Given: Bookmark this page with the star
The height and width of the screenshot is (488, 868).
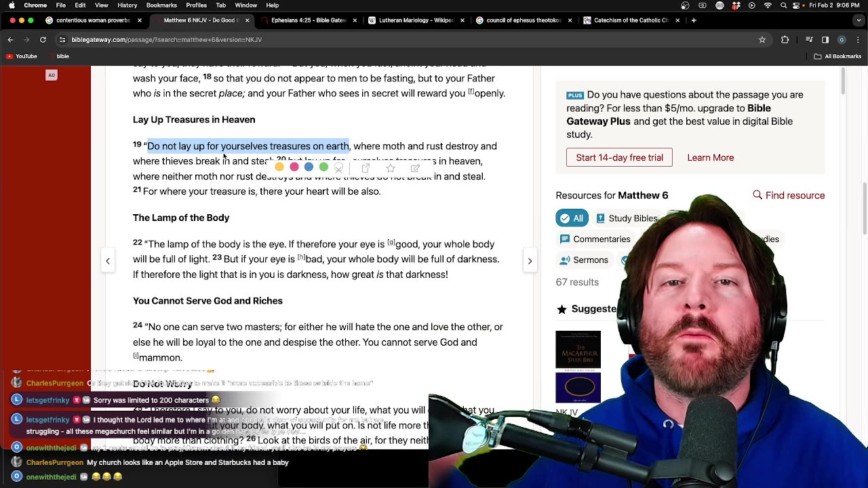Looking at the screenshot, I should [762, 40].
